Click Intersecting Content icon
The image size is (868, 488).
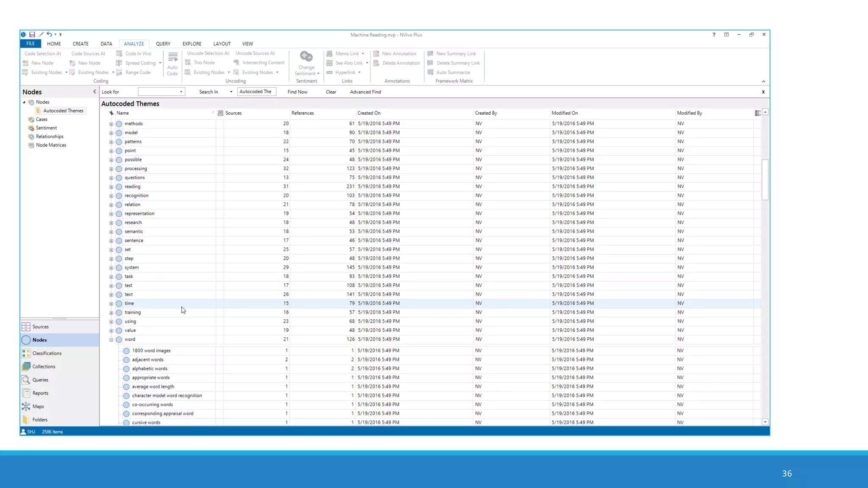pyautogui.click(x=236, y=63)
